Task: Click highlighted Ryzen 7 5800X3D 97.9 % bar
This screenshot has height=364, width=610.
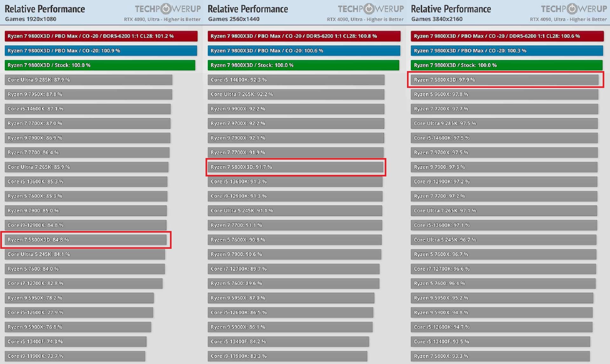Action: click(505, 80)
